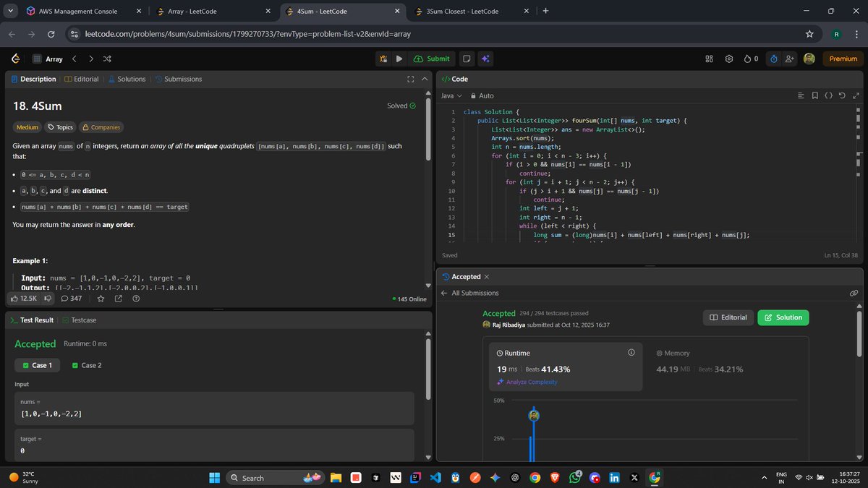This screenshot has height=488, width=868.
Task: Click the runtime distribution bar marker
Action: coord(534,416)
